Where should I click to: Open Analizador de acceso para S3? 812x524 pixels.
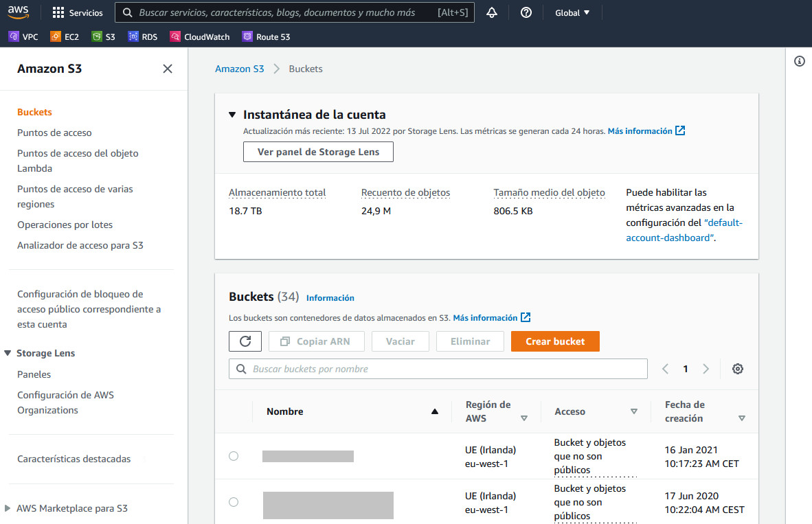(80, 245)
